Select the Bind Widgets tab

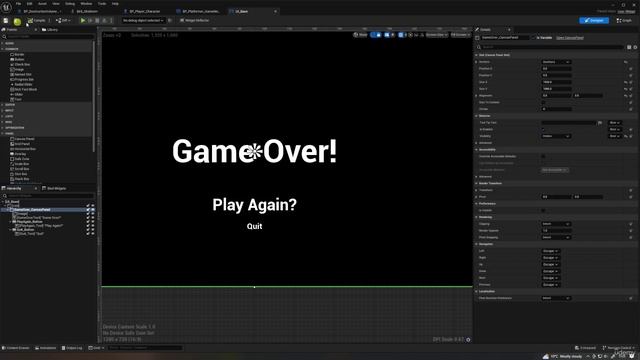tap(54, 188)
